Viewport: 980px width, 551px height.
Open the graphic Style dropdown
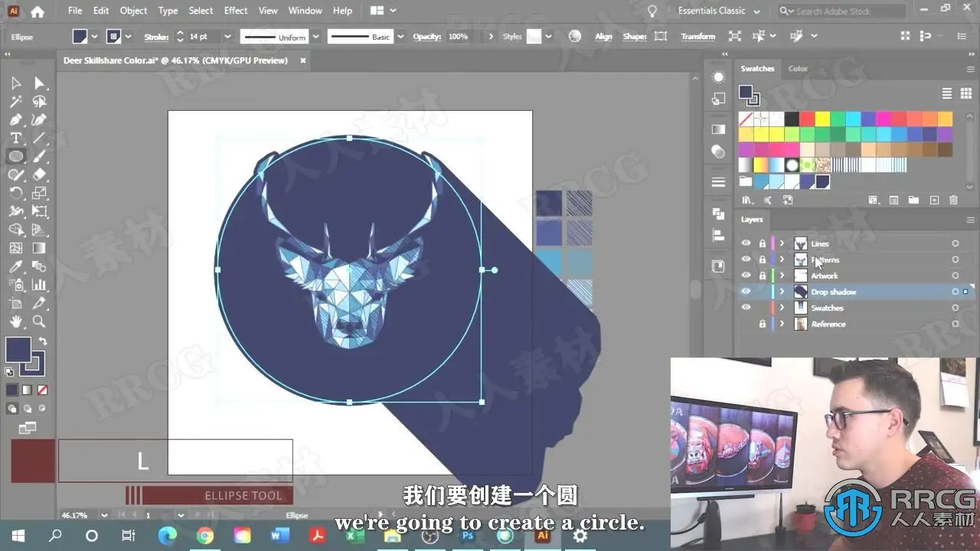[549, 37]
